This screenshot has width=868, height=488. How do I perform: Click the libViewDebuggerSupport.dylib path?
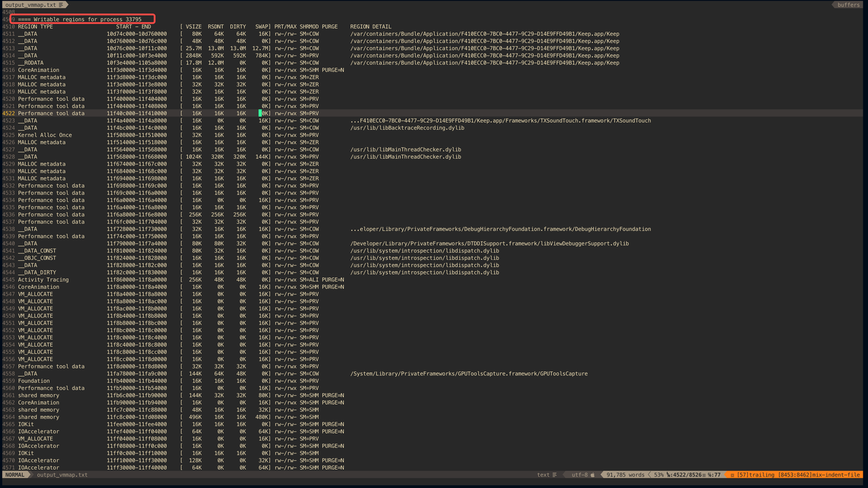(x=490, y=243)
